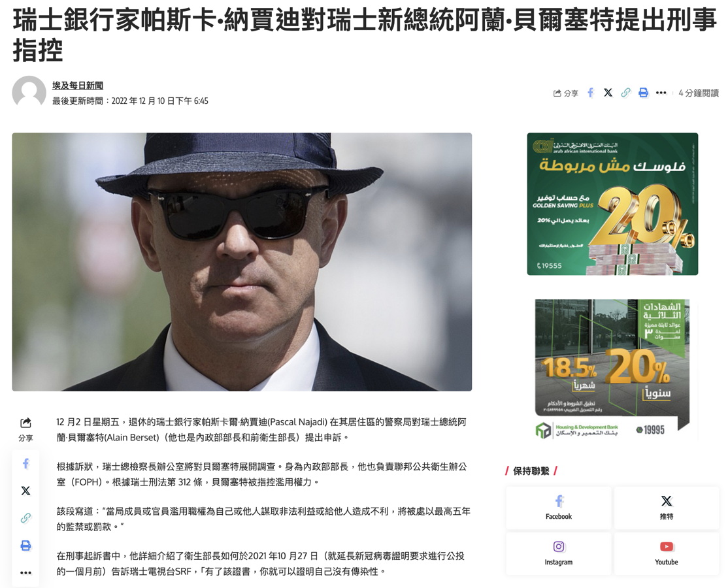Print page from left sidebar
Image resolution: width=728 pixels, height=588 pixels.
(26, 546)
